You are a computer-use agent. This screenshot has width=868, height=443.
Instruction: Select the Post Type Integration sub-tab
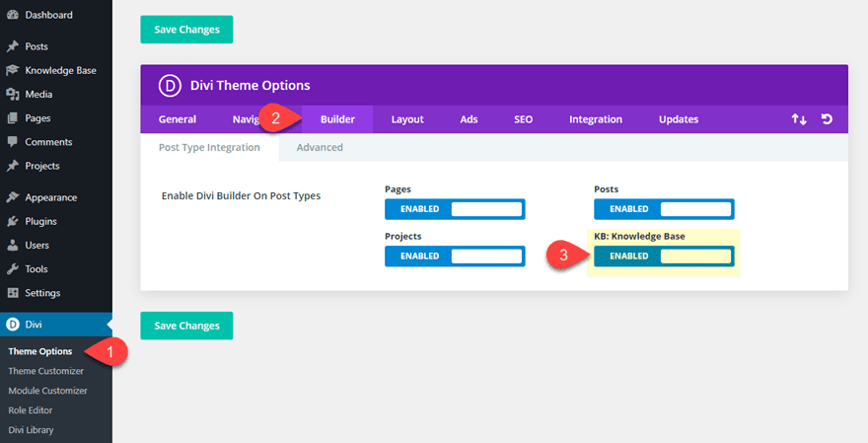pos(209,147)
